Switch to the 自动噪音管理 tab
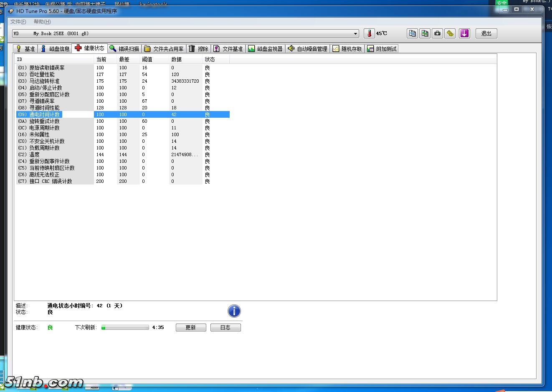Screen dimensions: 552x392 pyautogui.click(x=307, y=49)
